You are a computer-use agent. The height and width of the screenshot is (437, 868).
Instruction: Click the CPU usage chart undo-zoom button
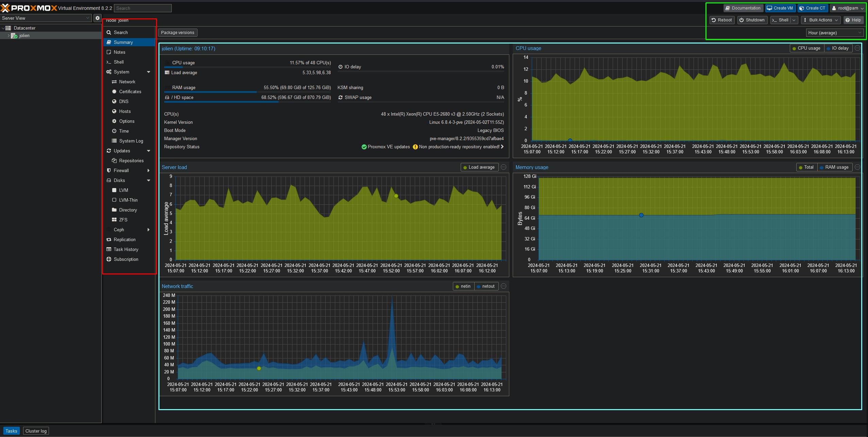click(857, 48)
